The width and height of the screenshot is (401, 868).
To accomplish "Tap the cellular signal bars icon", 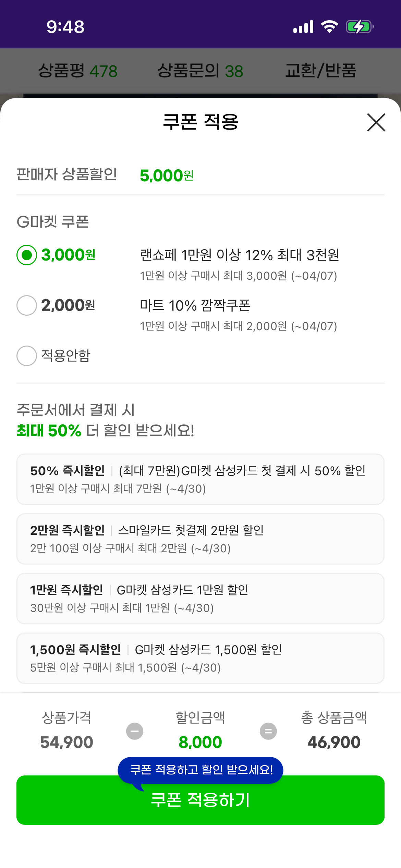I will pos(303,26).
